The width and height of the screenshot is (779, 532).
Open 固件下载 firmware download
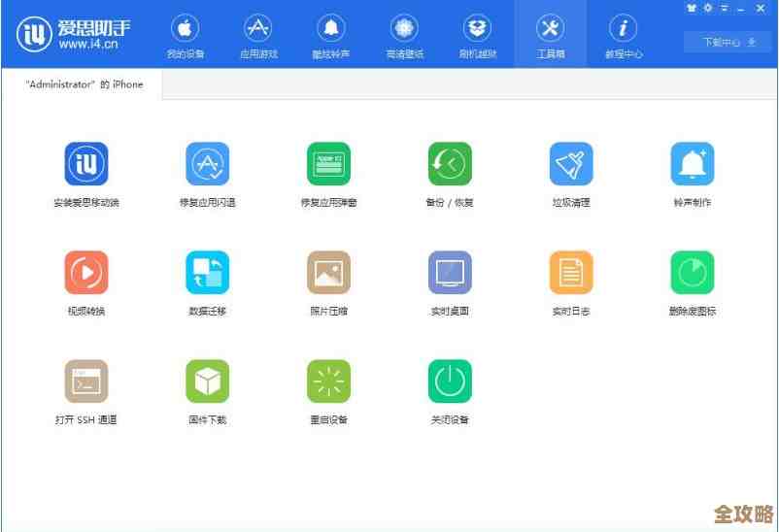(208, 382)
